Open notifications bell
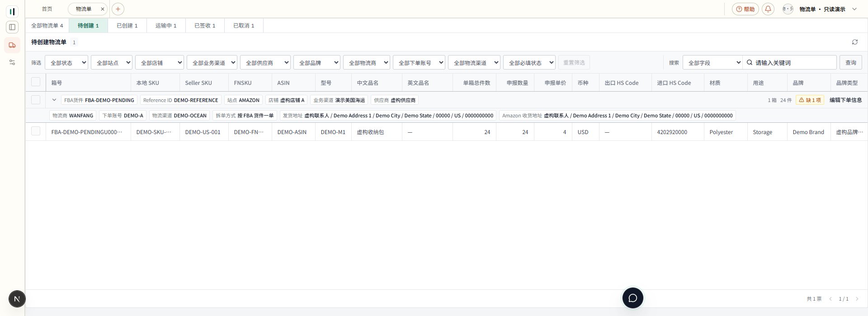This screenshot has height=316, width=868. tap(768, 9)
